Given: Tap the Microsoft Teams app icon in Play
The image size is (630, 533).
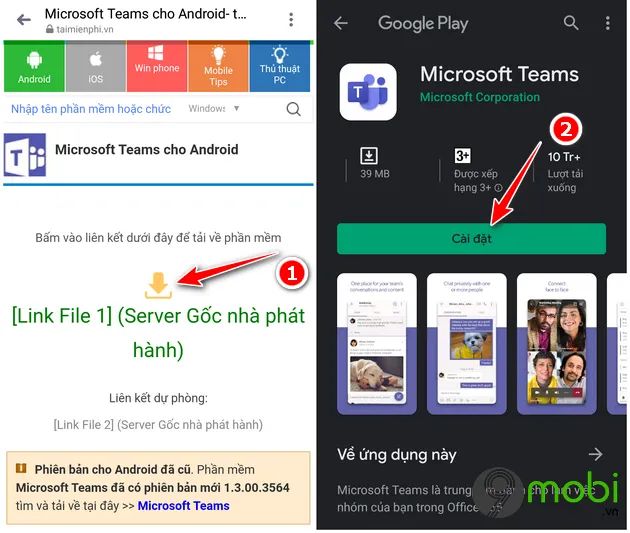Looking at the screenshot, I should [368, 92].
